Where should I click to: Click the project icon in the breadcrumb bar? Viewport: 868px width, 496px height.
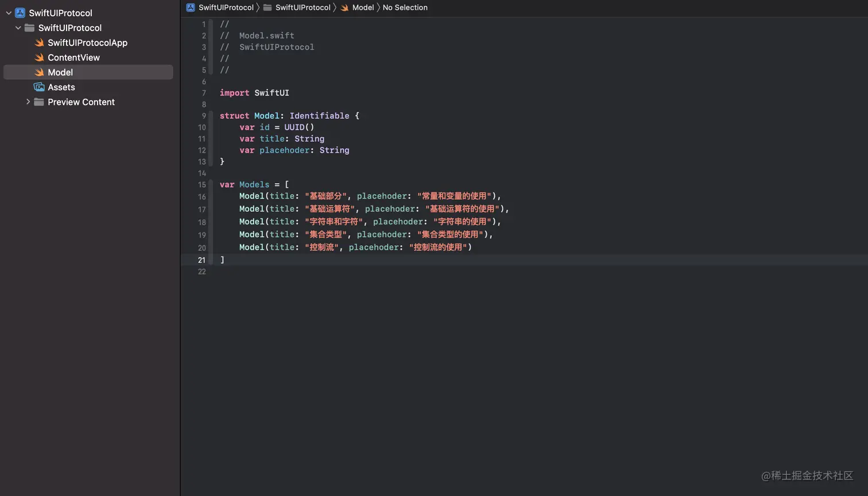[x=191, y=7]
